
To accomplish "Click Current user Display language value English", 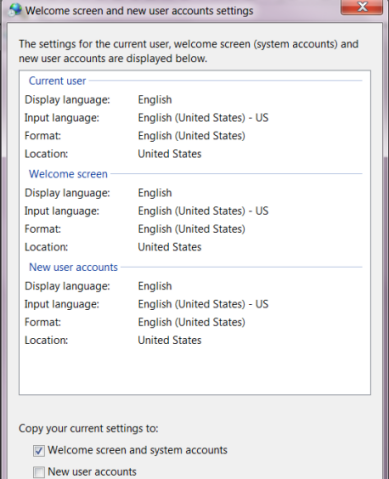I will tap(155, 100).
